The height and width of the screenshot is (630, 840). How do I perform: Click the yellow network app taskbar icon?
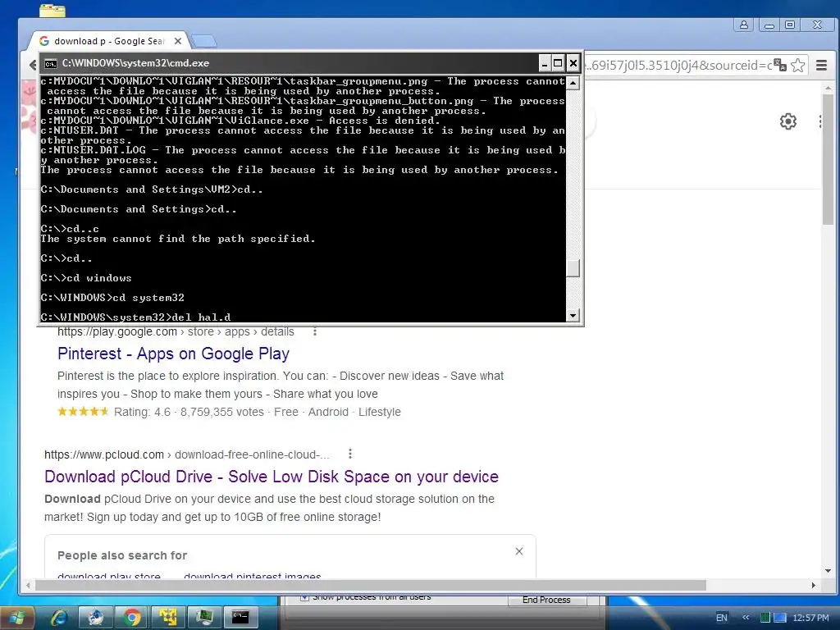[x=168, y=618]
